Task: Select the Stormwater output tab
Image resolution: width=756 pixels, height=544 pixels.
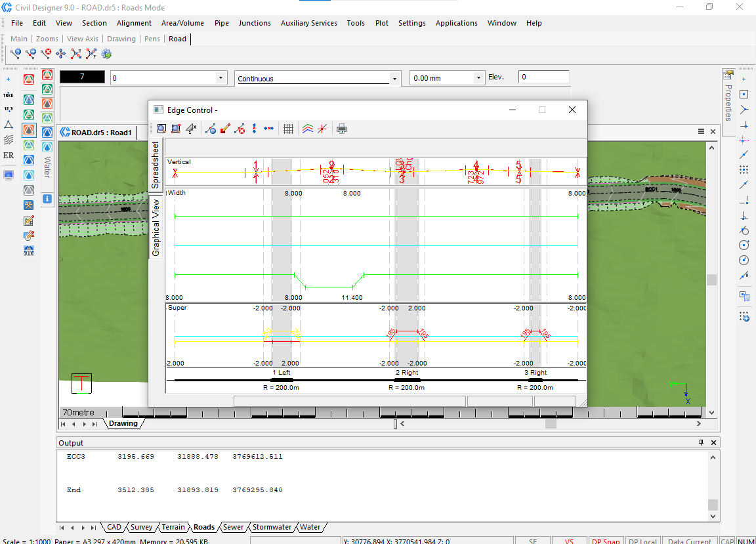Action: pos(272,527)
